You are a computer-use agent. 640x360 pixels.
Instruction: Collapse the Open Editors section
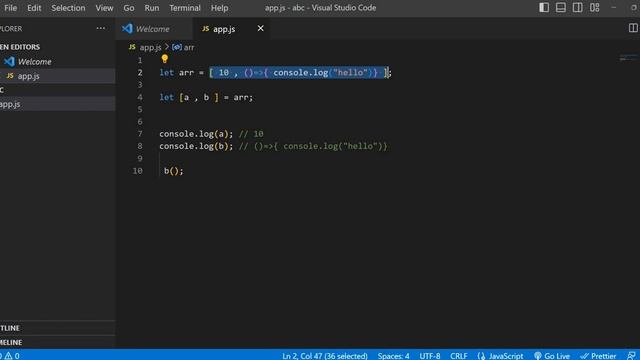[x=58, y=47]
